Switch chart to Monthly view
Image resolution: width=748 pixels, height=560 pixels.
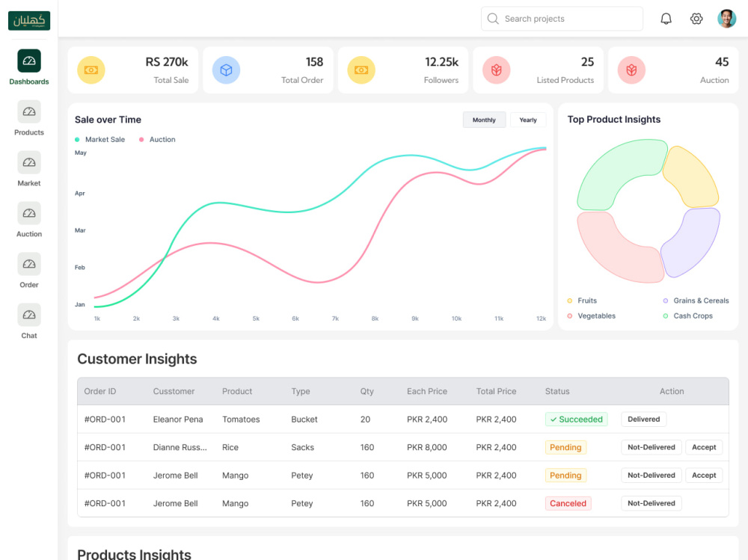point(484,120)
